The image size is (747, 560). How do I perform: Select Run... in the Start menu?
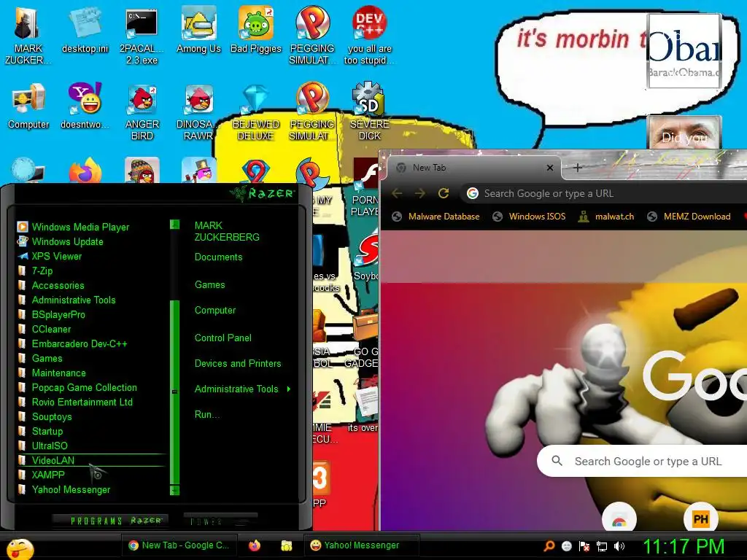206,415
